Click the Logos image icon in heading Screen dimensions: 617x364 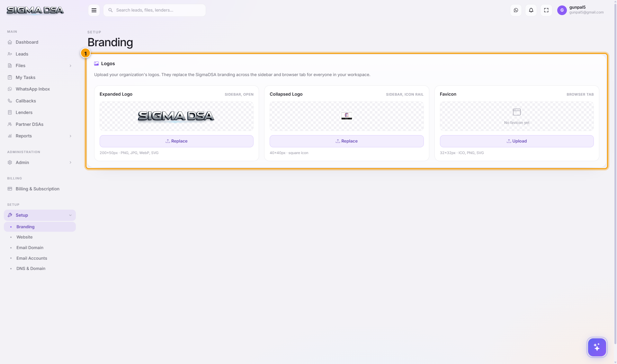[x=96, y=64]
